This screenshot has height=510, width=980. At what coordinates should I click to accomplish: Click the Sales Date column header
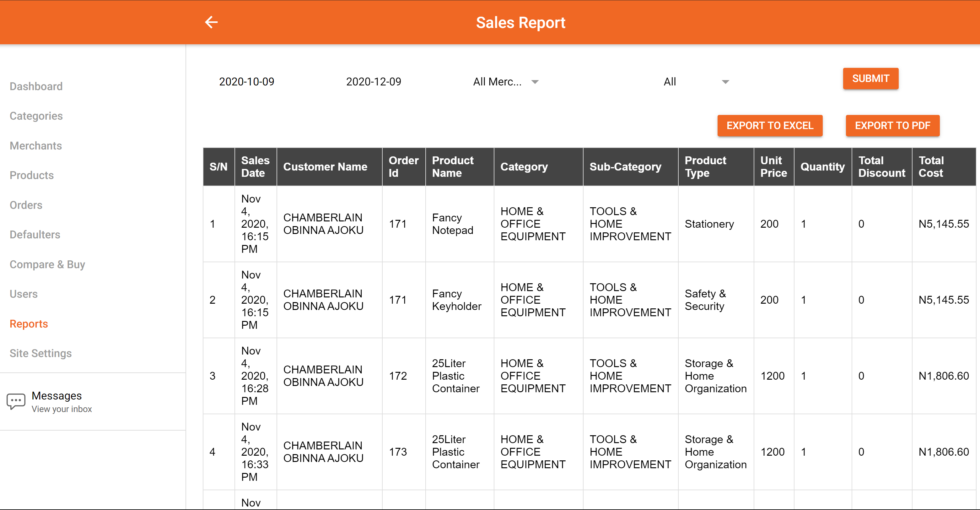(255, 167)
